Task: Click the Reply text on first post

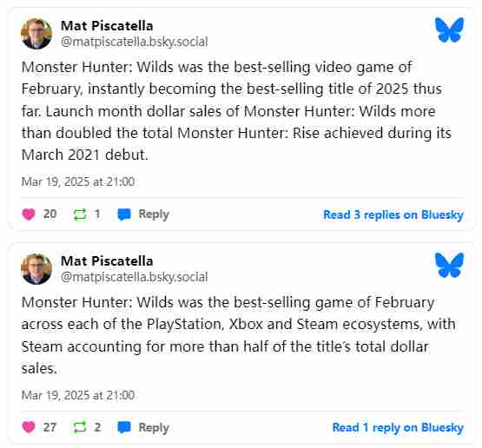Action: coord(154,214)
